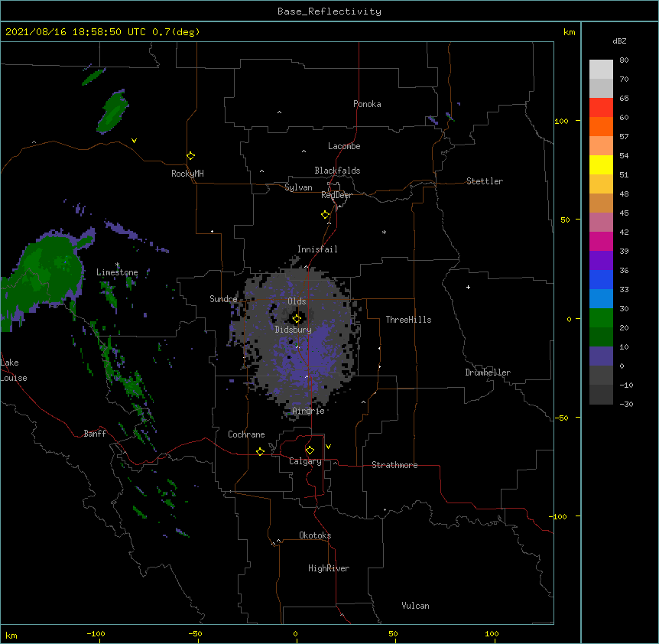Click the Okotoks label
659x644 pixels.
[x=315, y=535]
